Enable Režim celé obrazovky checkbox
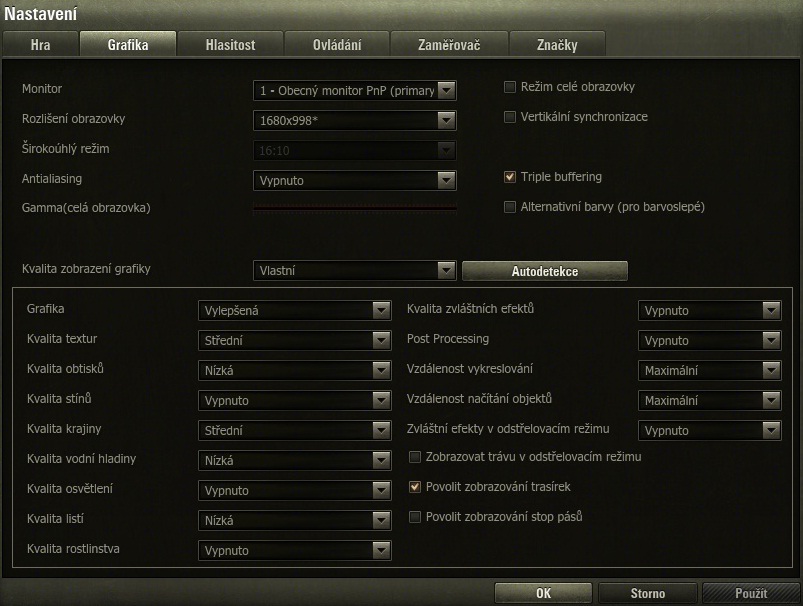803x606 pixels. pyautogui.click(x=510, y=87)
